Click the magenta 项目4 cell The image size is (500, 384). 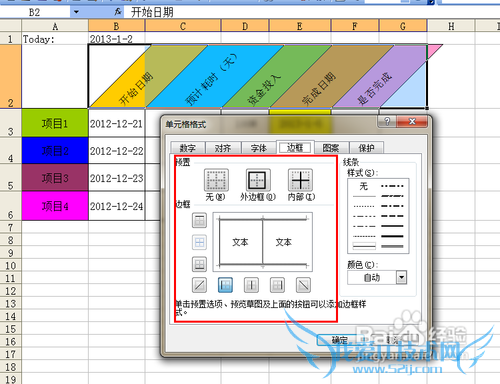pos(55,206)
